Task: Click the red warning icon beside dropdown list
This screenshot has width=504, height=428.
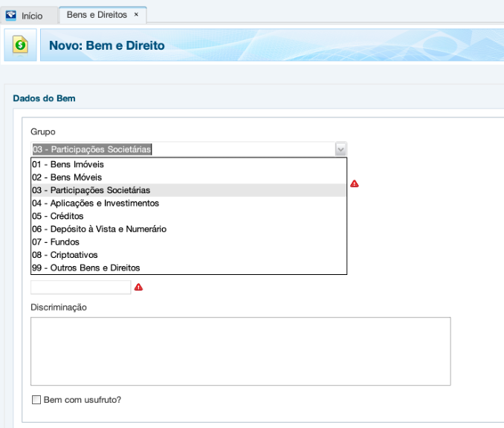Action: [355, 184]
